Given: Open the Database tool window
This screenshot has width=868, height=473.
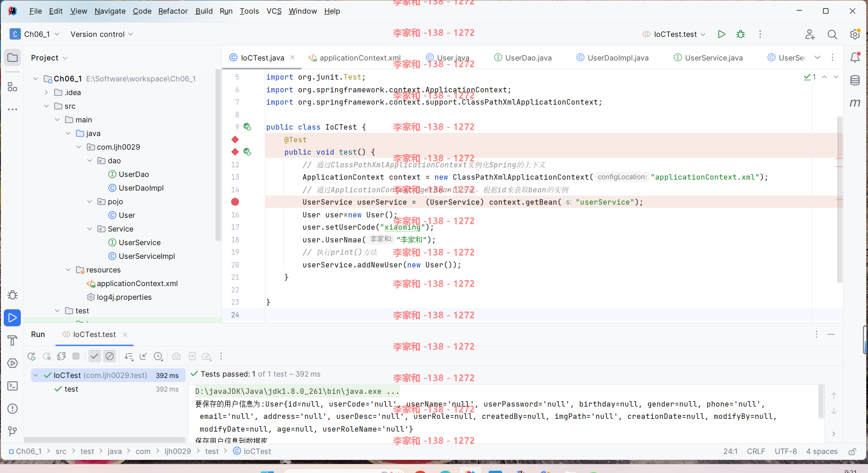Looking at the screenshot, I should pyautogui.click(x=855, y=81).
